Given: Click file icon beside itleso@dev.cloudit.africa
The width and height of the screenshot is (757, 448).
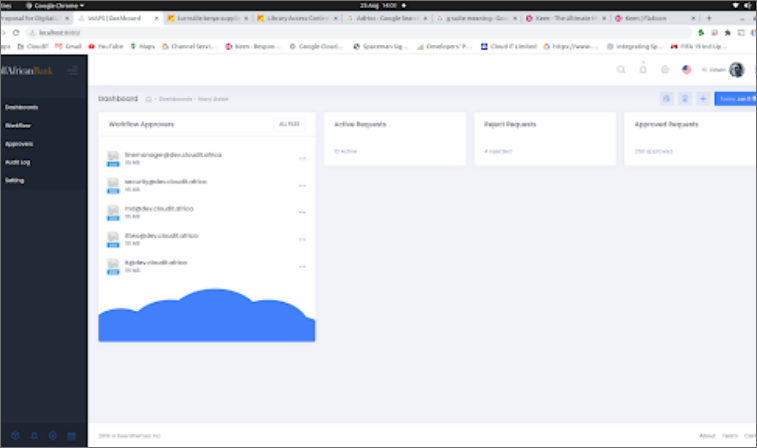Looking at the screenshot, I should point(114,239).
